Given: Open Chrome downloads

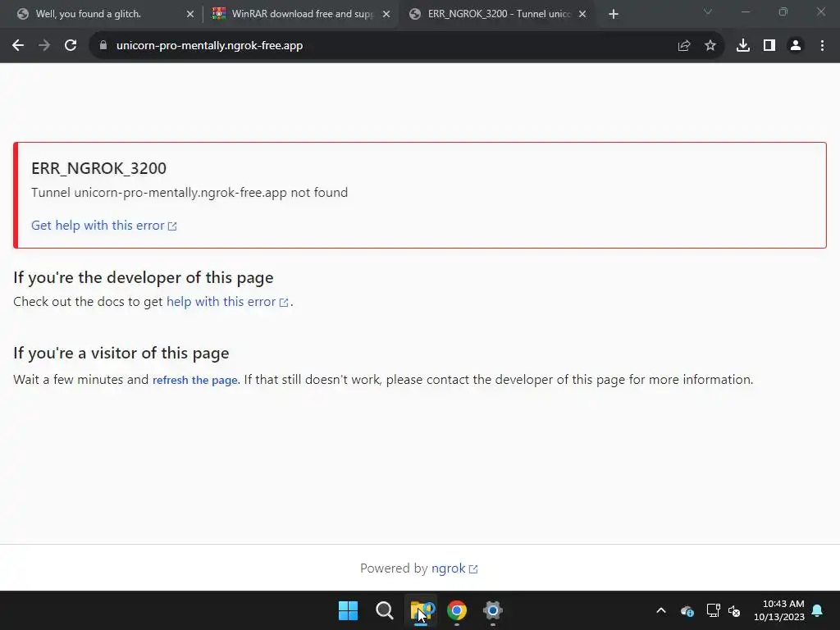Looking at the screenshot, I should (743, 46).
